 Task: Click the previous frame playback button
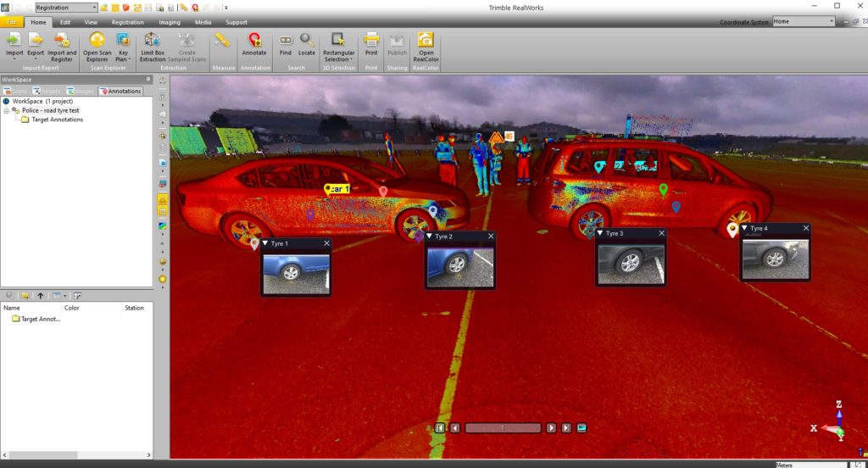pyautogui.click(x=455, y=428)
